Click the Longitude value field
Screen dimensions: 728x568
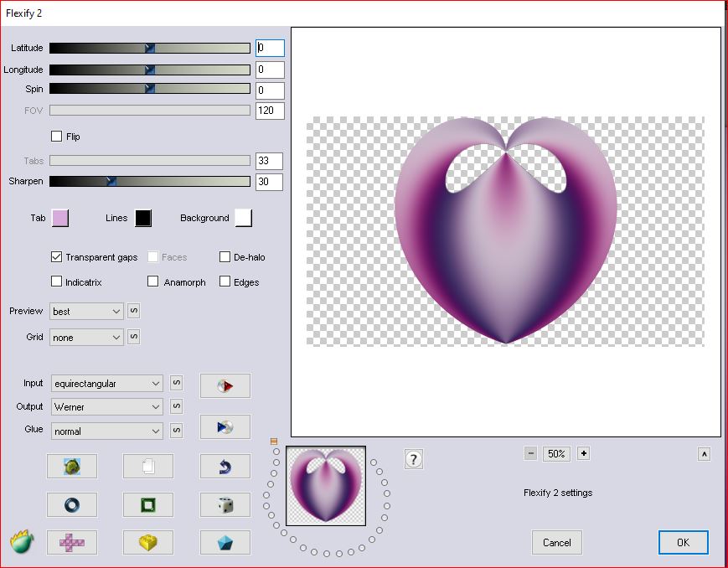[x=270, y=70]
